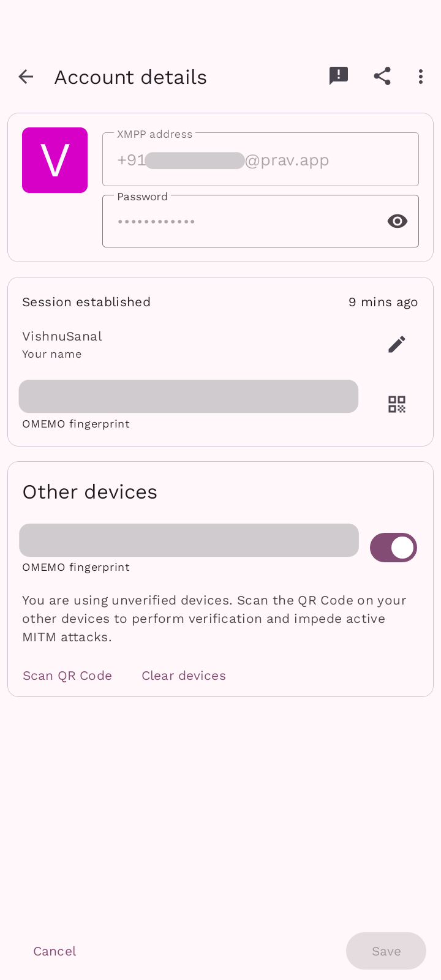Disable the other device OMEMO toggle
441x980 pixels.
[x=393, y=548]
